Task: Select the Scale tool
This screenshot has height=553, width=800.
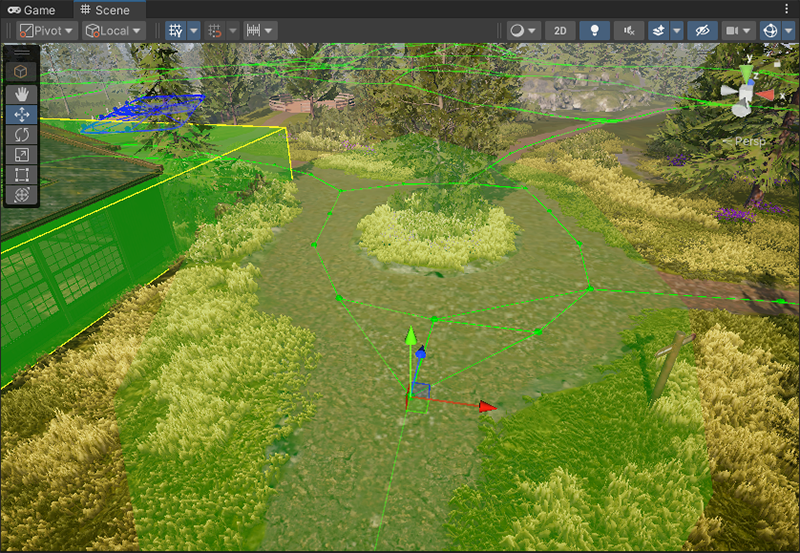Action: point(22,154)
